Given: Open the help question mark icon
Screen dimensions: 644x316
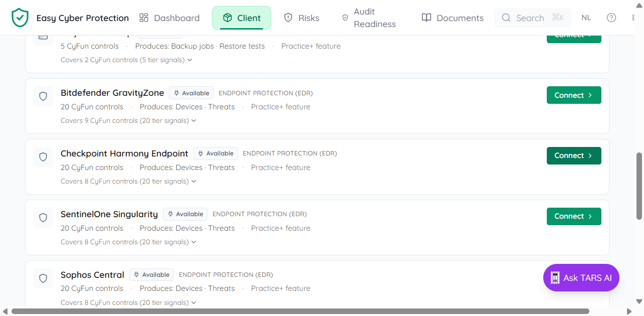Looking at the screenshot, I should click(x=611, y=18).
